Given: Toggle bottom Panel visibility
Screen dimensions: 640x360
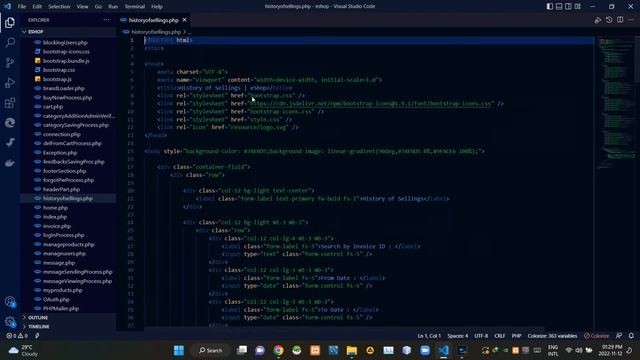Looking at the screenshot, I should pos(559,7).
